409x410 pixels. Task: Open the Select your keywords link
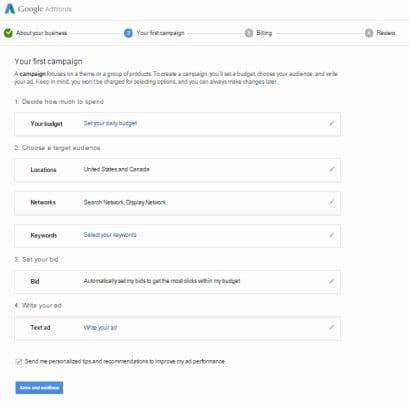pos(110,235)
